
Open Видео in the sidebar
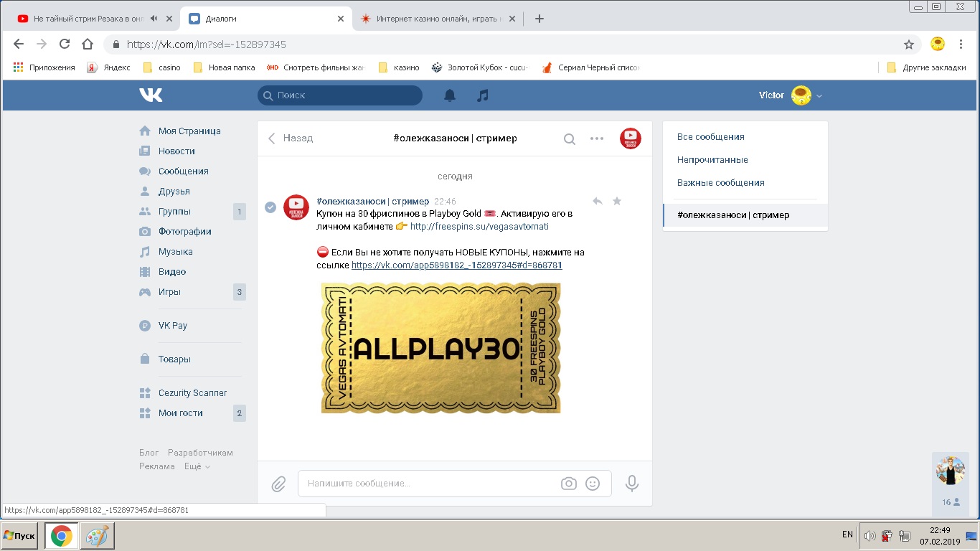point(172,272)
